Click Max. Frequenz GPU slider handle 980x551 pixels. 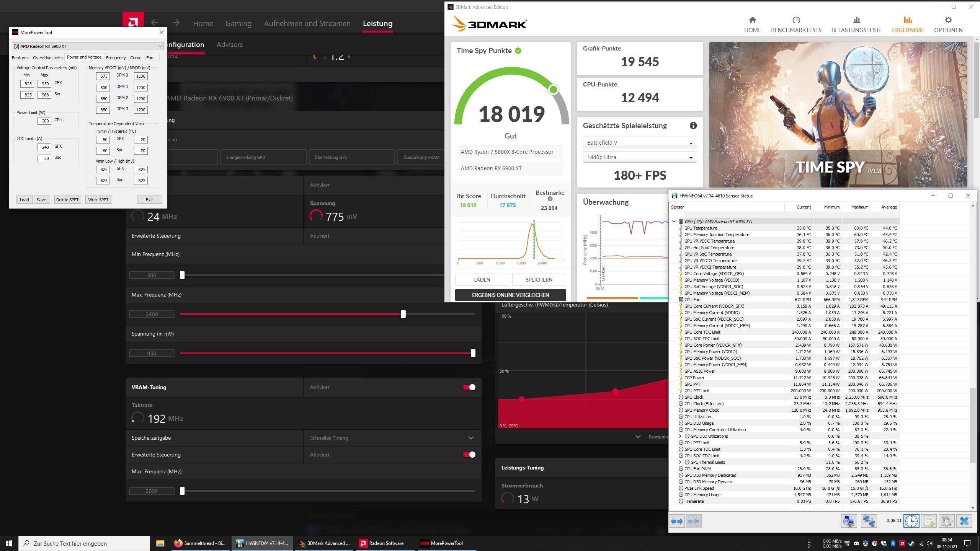[403, 314]
